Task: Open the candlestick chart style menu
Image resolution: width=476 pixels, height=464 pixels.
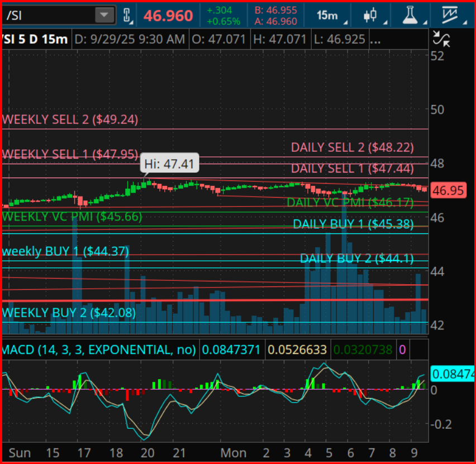Action: (370, 16)
